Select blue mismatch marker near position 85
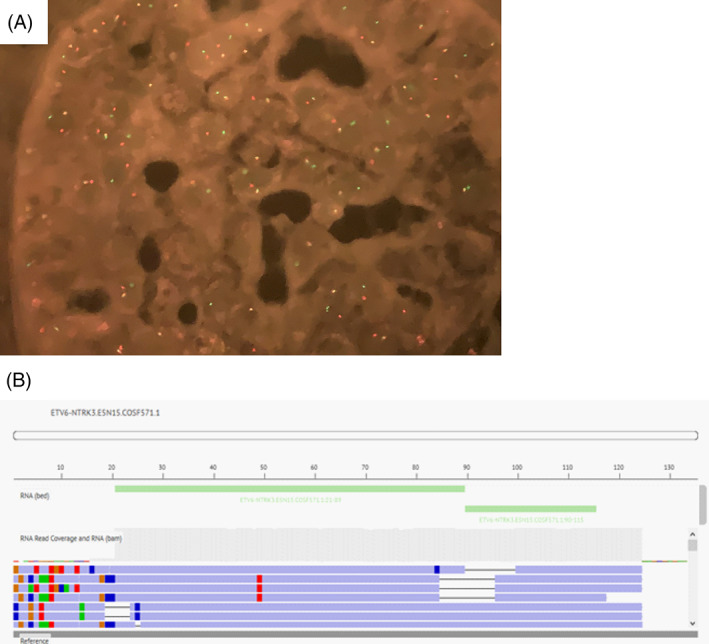 437,569
